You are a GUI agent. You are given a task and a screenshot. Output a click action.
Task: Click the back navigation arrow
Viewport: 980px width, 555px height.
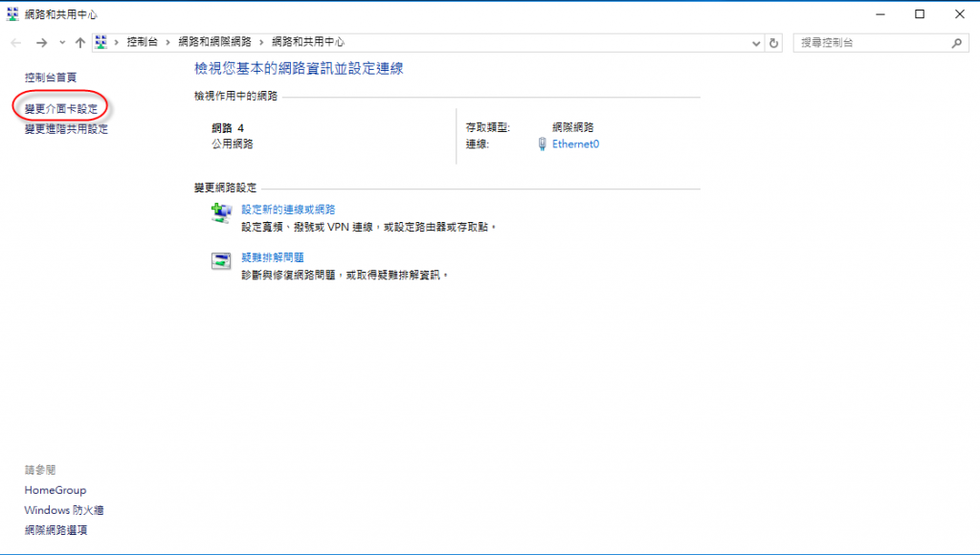[16, 43]
